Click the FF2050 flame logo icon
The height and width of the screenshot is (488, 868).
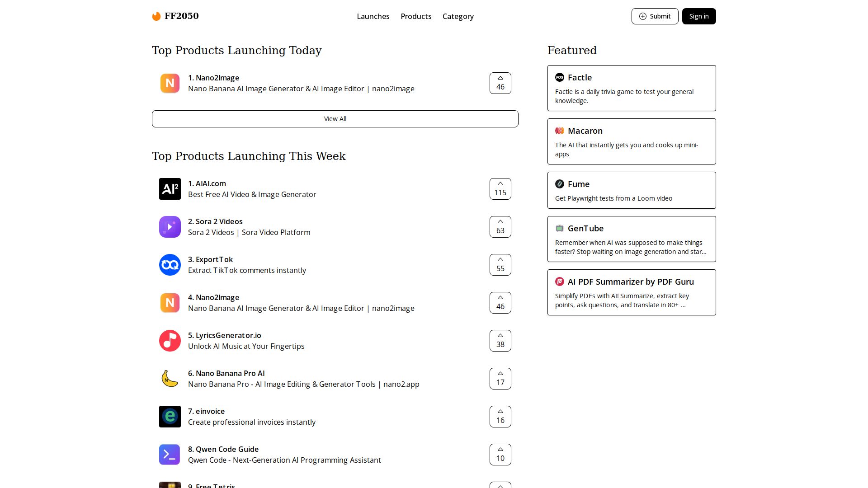coord(156,17)
